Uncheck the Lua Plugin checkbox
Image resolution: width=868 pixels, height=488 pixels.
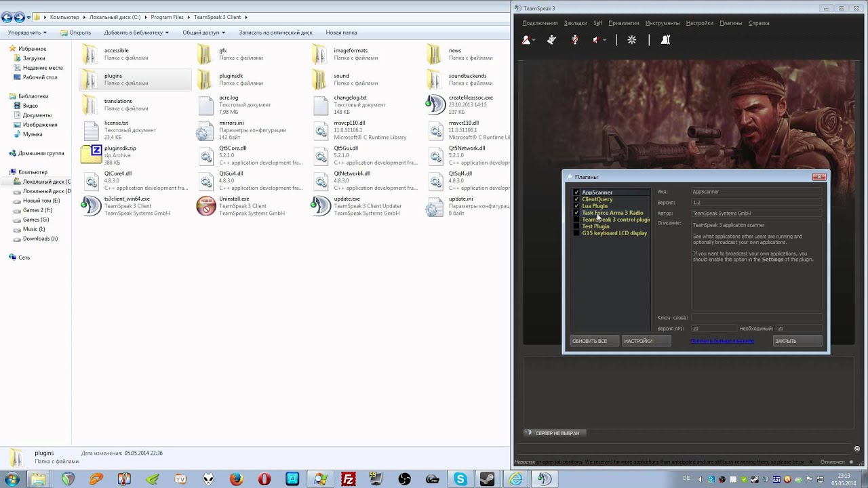pos(576,206)
